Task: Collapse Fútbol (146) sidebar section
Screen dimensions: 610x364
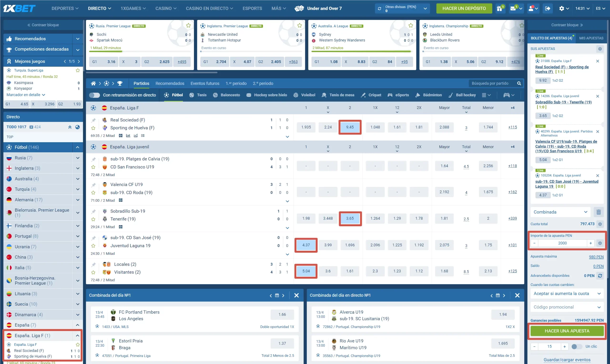Action: pyautogui.click(x=77, y=147)
